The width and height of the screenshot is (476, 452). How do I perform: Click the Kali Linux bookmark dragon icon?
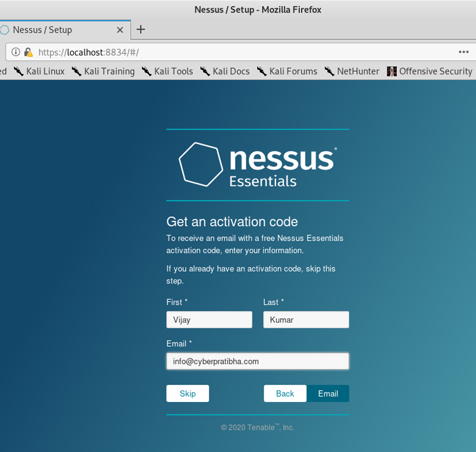tap(18, 71)
